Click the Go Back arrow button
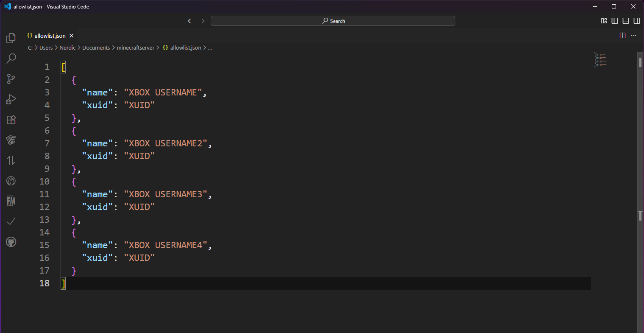The height and width of the screenshot is (333, 644). click(x=190, y=21)
